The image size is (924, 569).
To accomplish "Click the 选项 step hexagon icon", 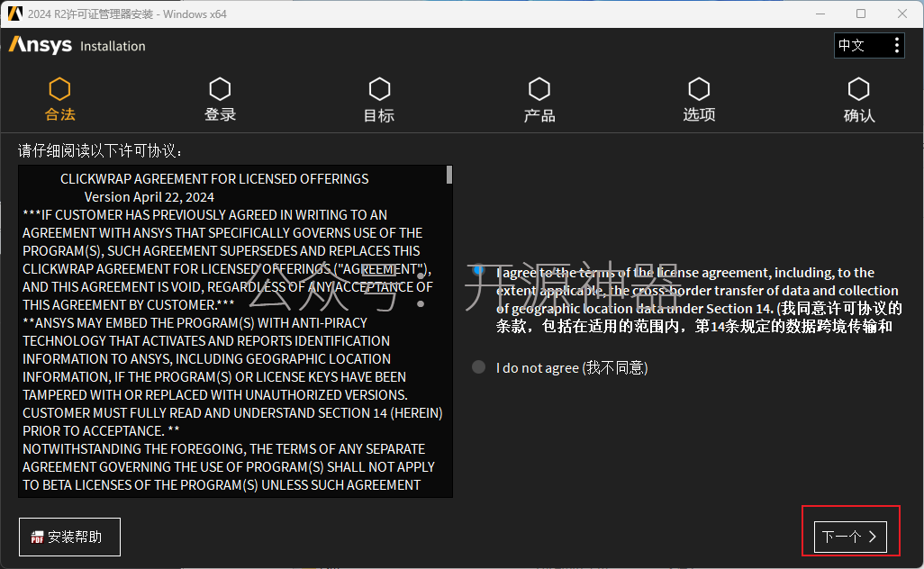I will (699, 89).
